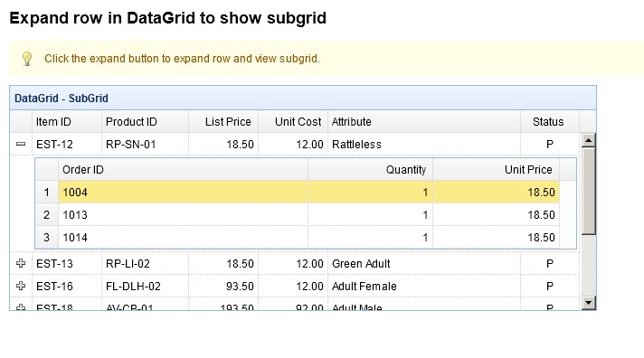Click the quantity of order 1014
The height and width of the screenshot is (358, 644).
[371, 237]
